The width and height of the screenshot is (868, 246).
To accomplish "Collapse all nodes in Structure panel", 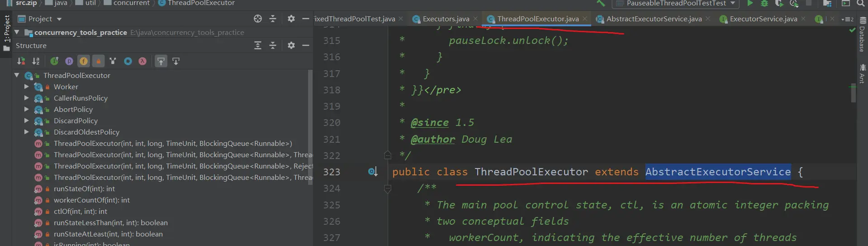I will pos(273,45).
